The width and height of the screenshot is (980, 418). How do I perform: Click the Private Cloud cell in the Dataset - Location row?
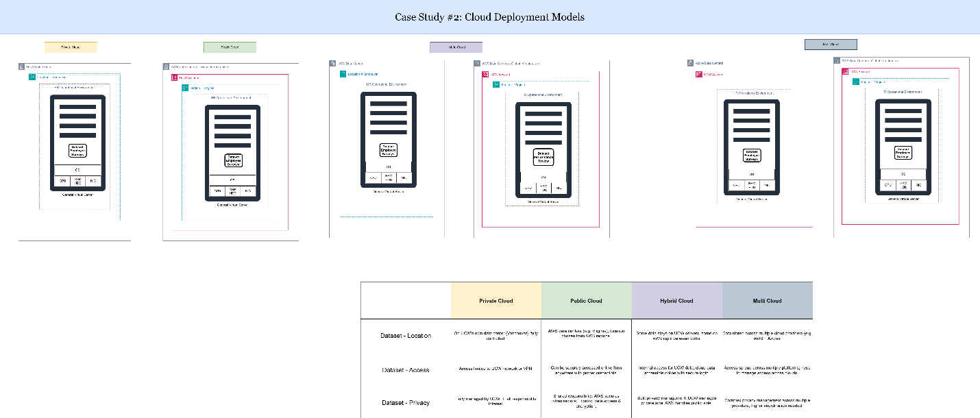496,336
